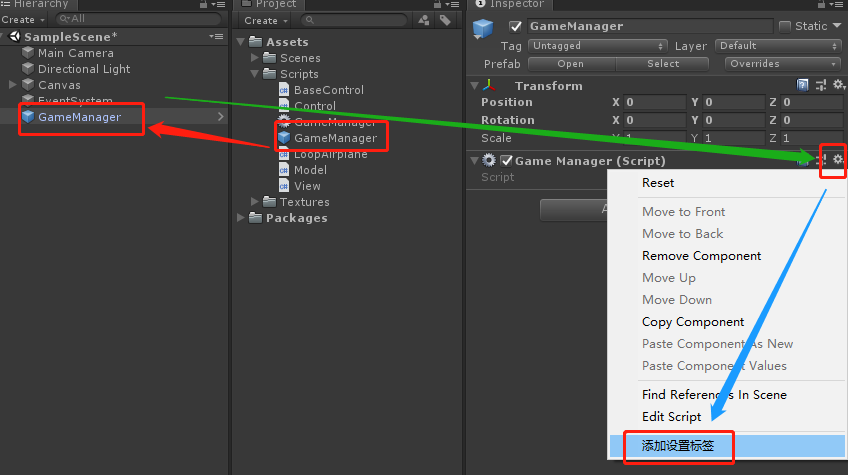Click the Hierarchy search field
Screen dimensions: 848x475
(138, 19)
